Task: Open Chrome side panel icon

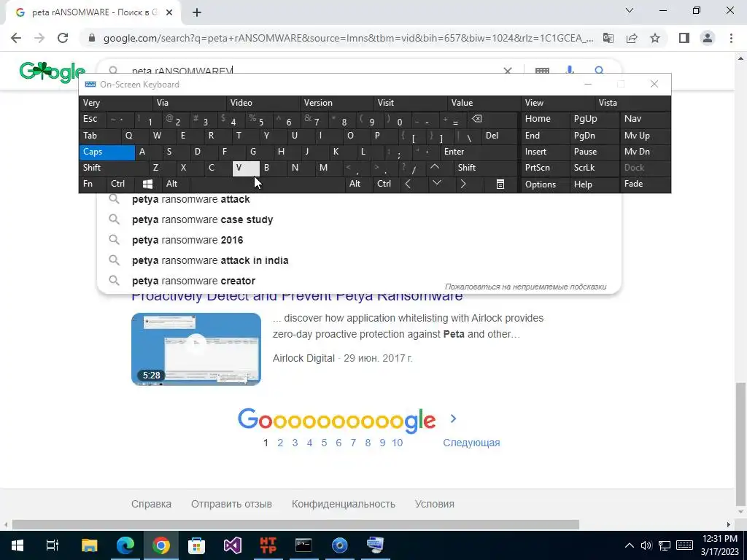Action: tap(684, 38)
